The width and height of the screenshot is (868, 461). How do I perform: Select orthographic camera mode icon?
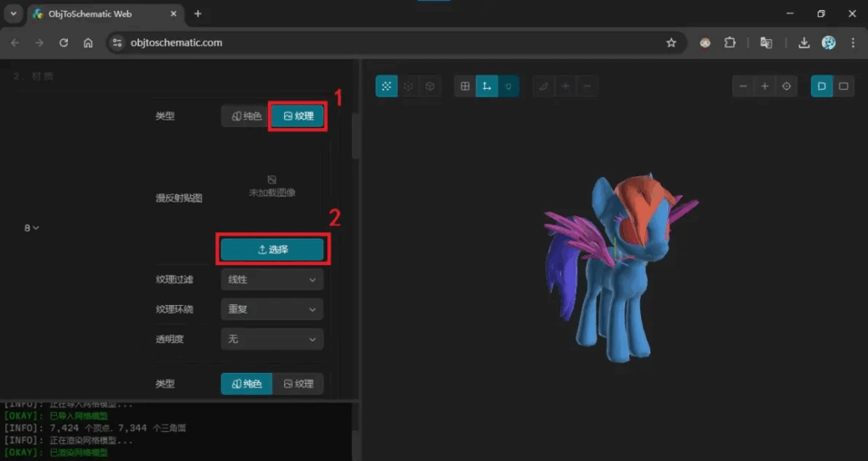(x=843, y=86)
